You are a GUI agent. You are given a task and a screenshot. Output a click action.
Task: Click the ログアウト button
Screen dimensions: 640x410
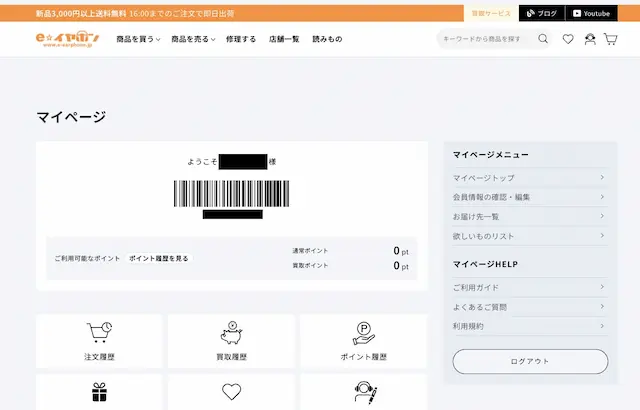coord(530,361)
